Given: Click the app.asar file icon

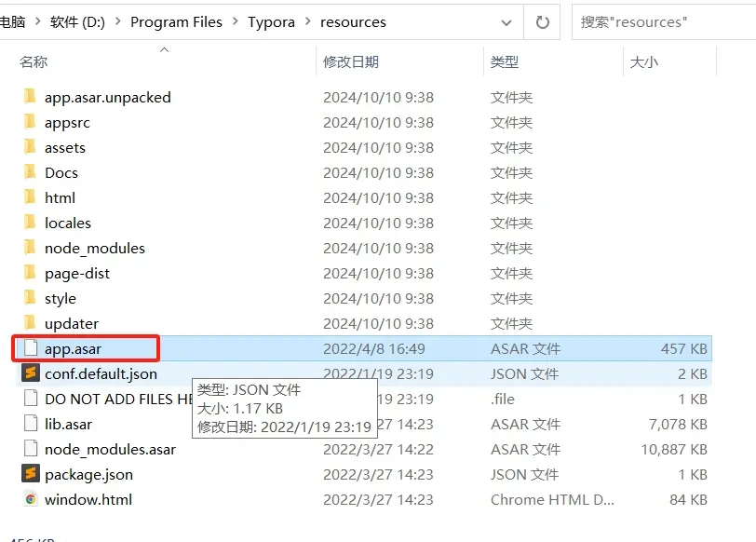Looking at the screenshot, I should pyautogui.click(x=31, y=347).
